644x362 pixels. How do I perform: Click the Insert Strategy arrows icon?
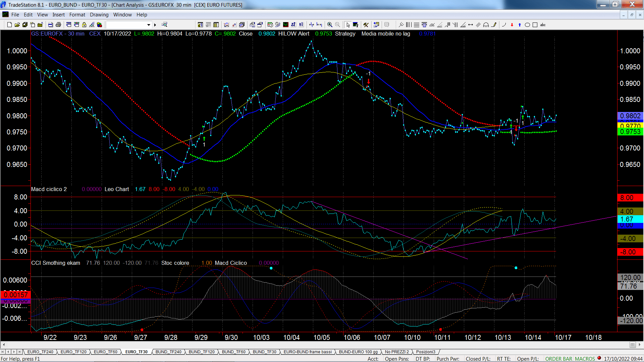tap(234, 24)
